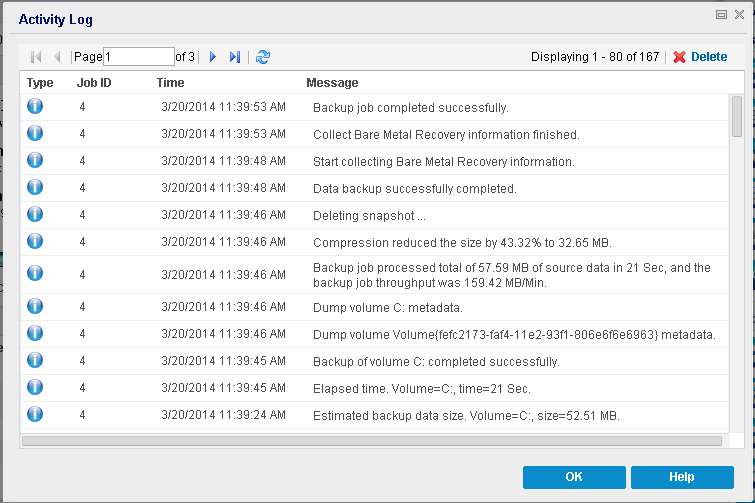The width and height of the screenshot is (755, 503).
Task: Click the vertical scrollbar thumb
Action: [736, 115]
